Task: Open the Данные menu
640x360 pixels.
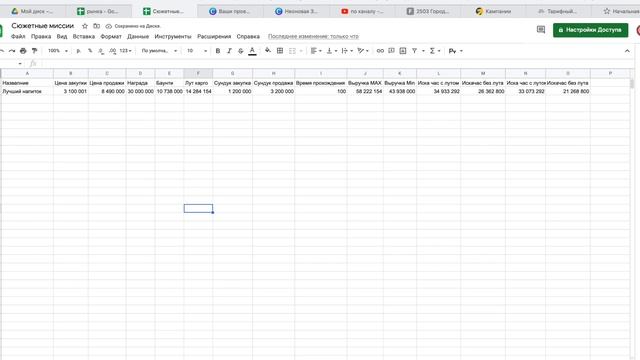Action: (x=138, y=37)
